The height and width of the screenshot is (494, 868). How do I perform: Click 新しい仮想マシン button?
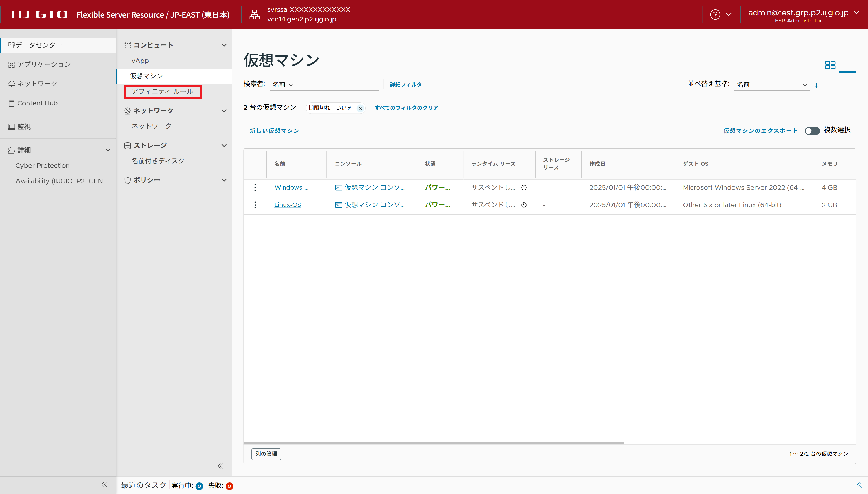pos(274,131)
